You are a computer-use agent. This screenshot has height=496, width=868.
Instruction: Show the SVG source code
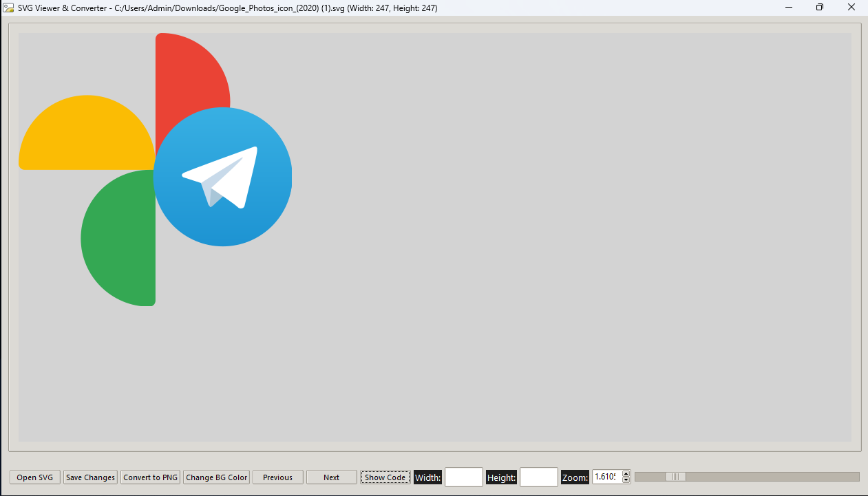click(x=385, y=477)
